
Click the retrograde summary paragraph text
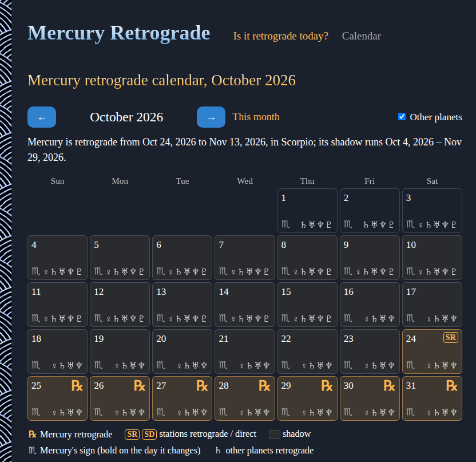245,150
